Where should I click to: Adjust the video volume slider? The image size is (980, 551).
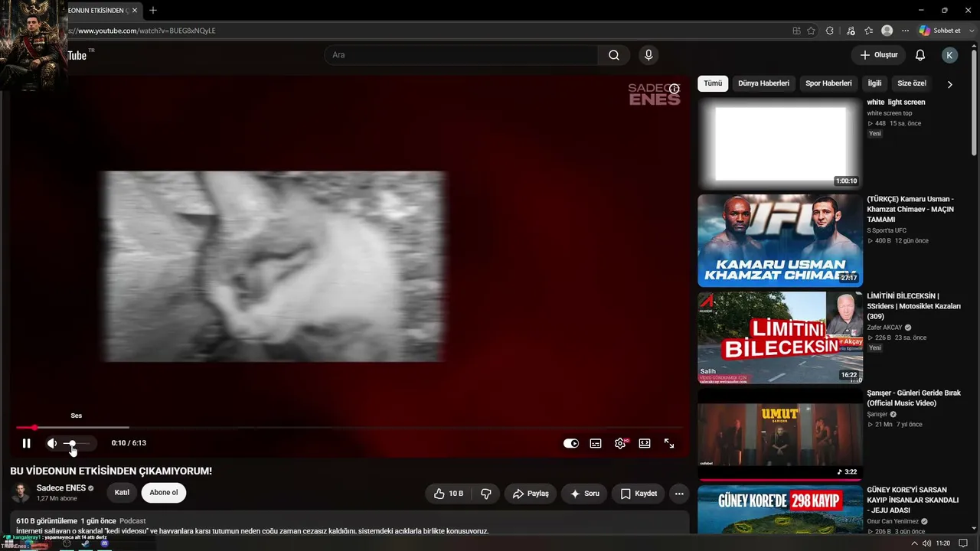(77, 443)
